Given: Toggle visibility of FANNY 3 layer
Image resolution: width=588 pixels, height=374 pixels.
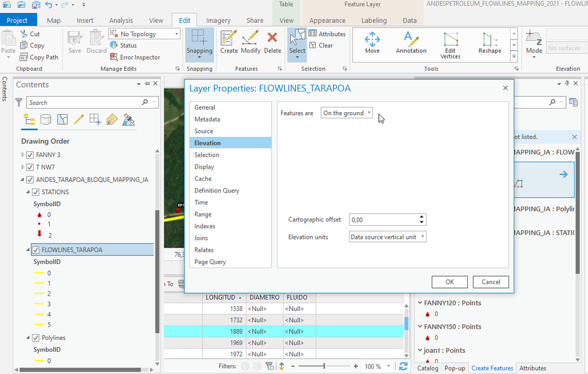Looking at the screenshot, I should point(30,155).
